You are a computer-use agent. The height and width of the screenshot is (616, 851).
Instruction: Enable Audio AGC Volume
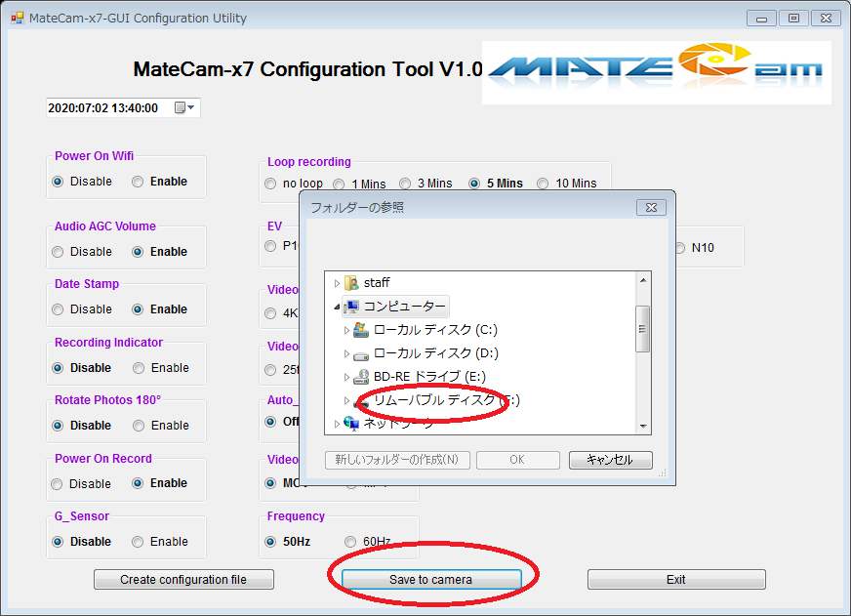138,252
